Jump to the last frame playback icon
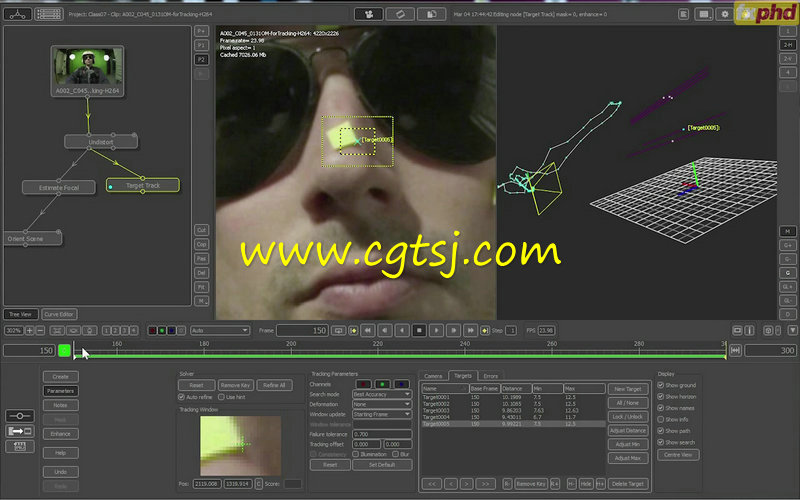Viewport: 800px width, 500px height. (x=470, y=331)
